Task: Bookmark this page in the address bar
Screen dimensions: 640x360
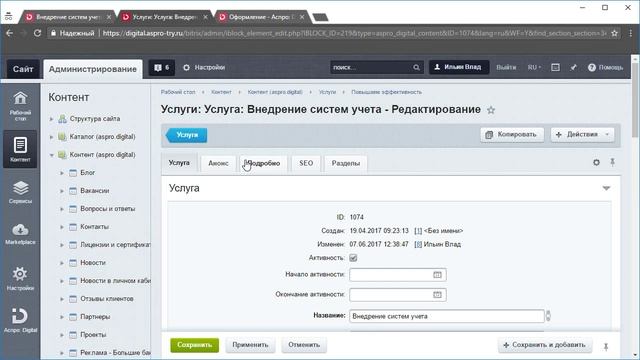Action: (614, 33)
